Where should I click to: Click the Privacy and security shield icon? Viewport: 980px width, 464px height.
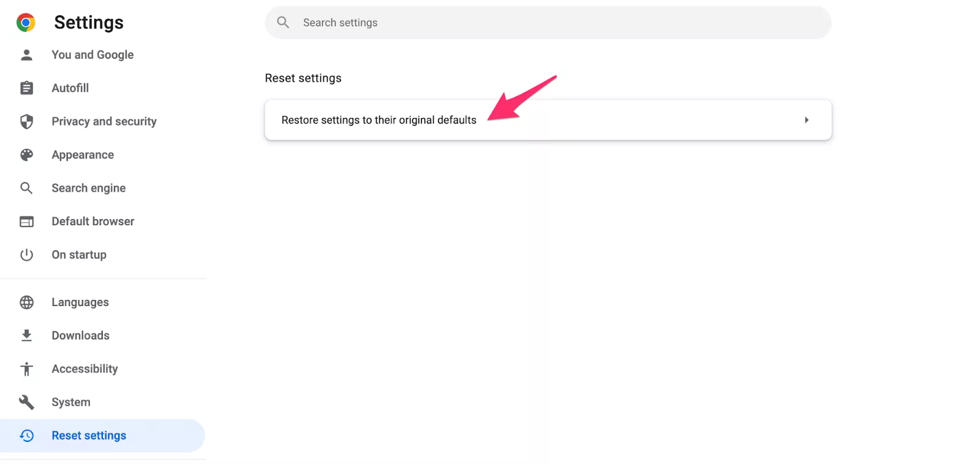pos(26,122)
